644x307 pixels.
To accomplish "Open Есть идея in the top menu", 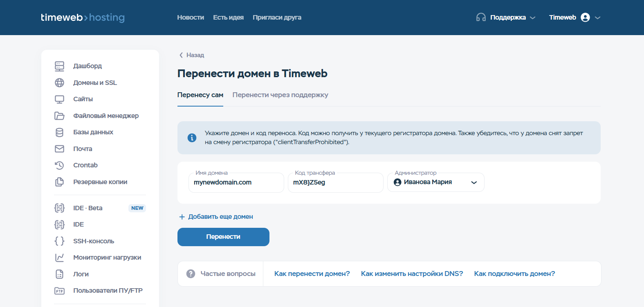I will 228,18.
